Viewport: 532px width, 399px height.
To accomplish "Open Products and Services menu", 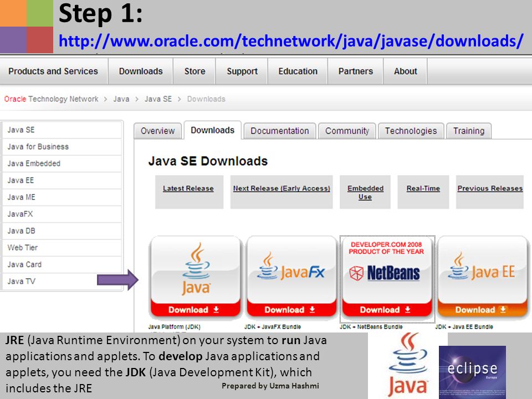I will [x=53, y=71].
